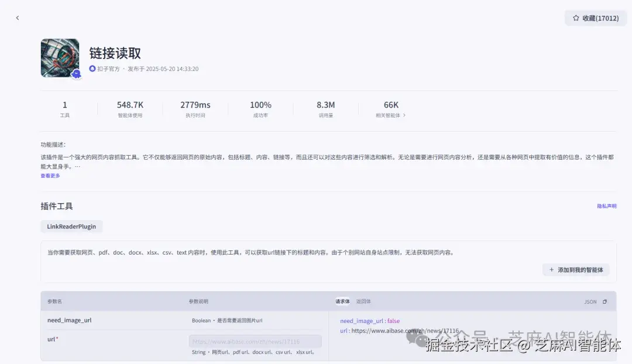Click the LinkReaderPlugin name tag

tap(71, 226)
